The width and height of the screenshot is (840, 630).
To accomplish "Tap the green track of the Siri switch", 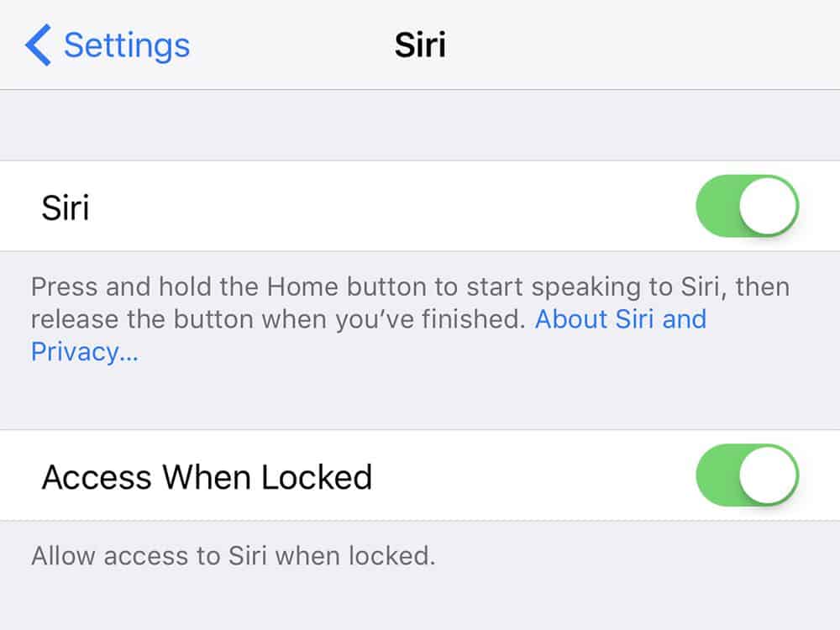I will click(717, 206).
